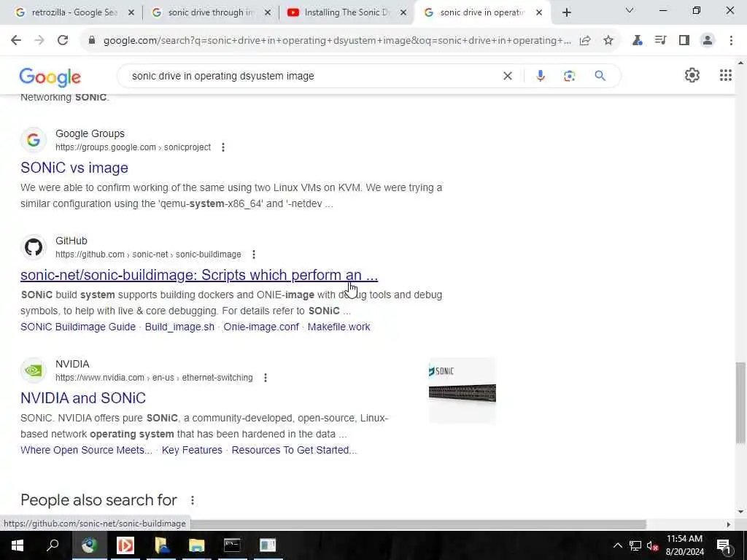Screen dimensions: 747x560
Task: Open Key Features sitelink
Action: [x=192, y=451]
